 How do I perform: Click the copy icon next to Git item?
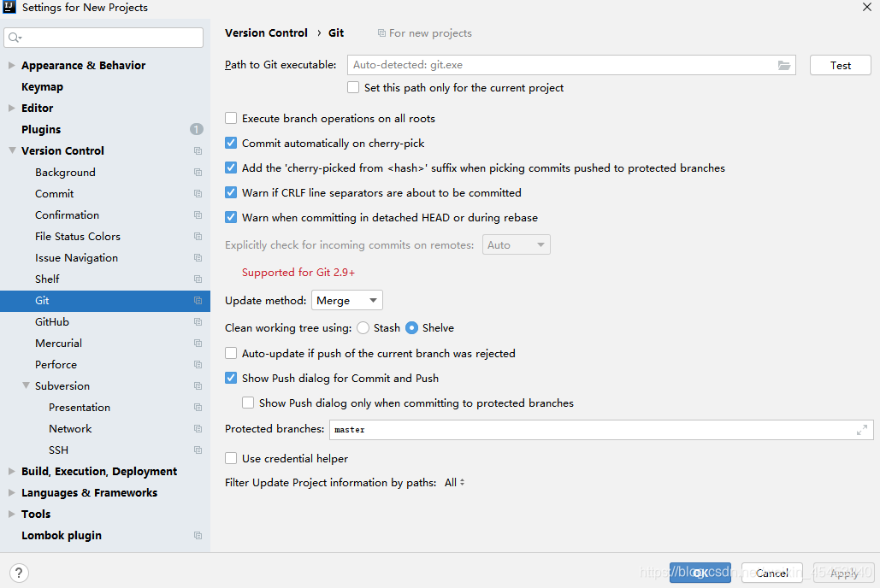[198, 301]
